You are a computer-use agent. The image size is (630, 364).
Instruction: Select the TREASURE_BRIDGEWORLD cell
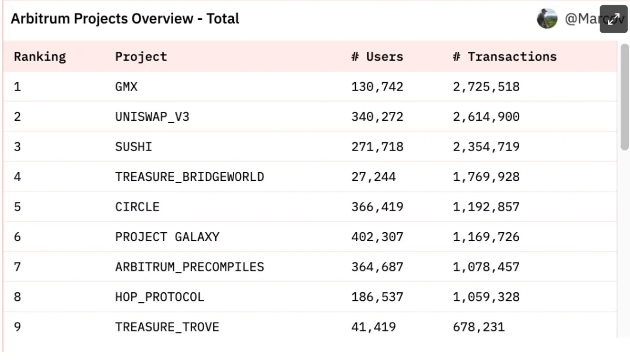click(190, 177)
